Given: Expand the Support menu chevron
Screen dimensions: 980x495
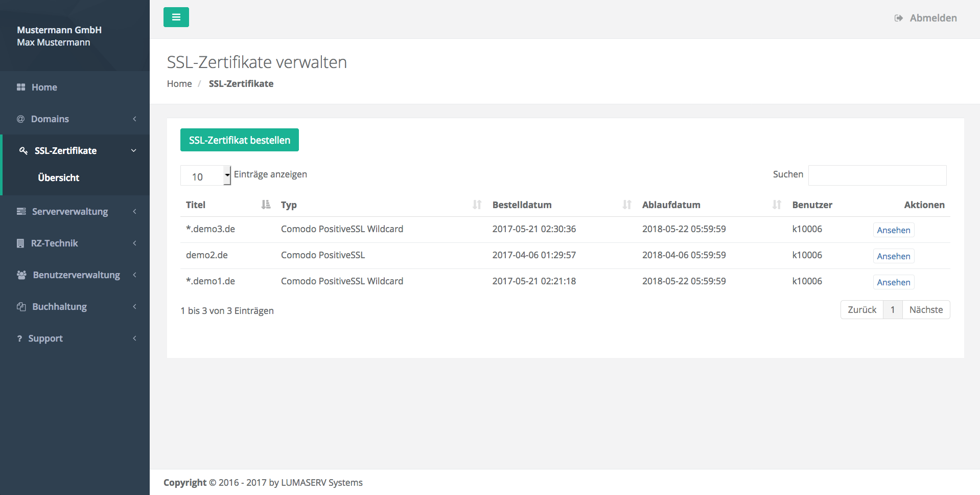Looking at the screenshot, I should (x=134, y=339).
